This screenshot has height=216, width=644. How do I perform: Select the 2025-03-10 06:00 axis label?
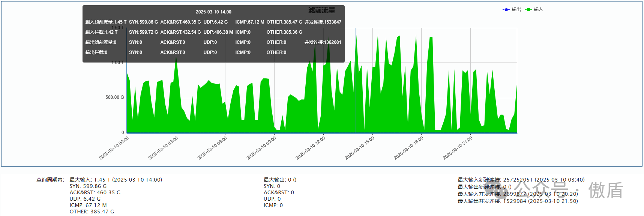[x=212, y=148]
